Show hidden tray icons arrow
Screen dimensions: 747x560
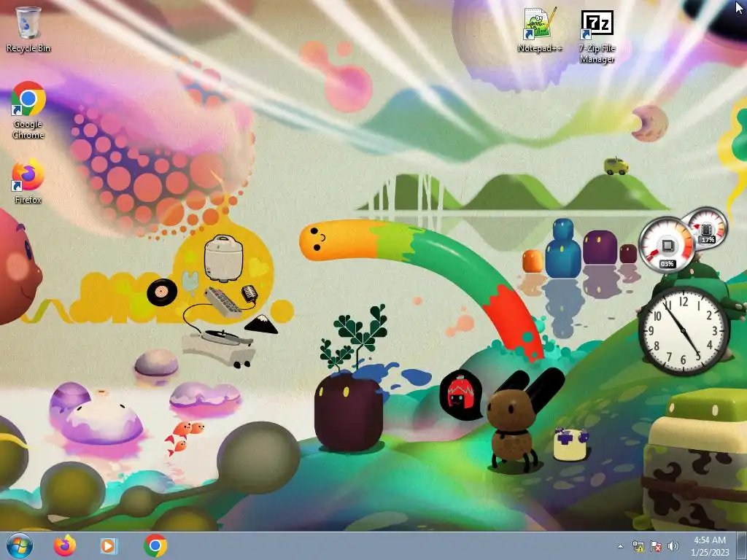[620, 546]
